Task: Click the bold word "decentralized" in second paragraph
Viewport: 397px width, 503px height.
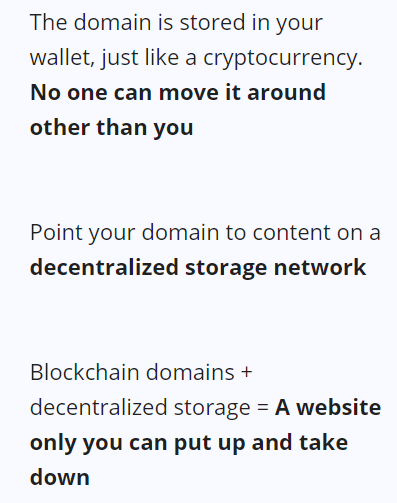Action: [104, 267]
